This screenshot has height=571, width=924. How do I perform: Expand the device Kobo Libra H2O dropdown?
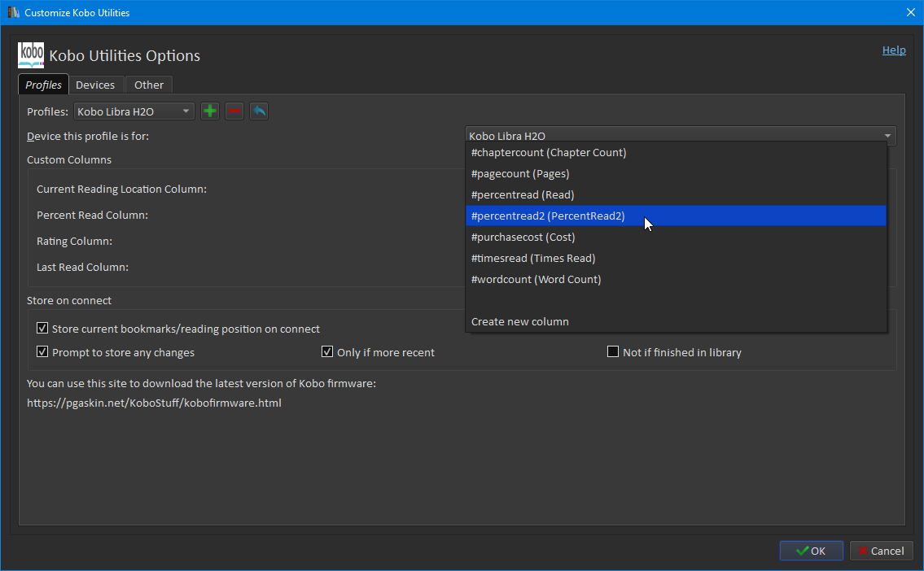point(681,136)
